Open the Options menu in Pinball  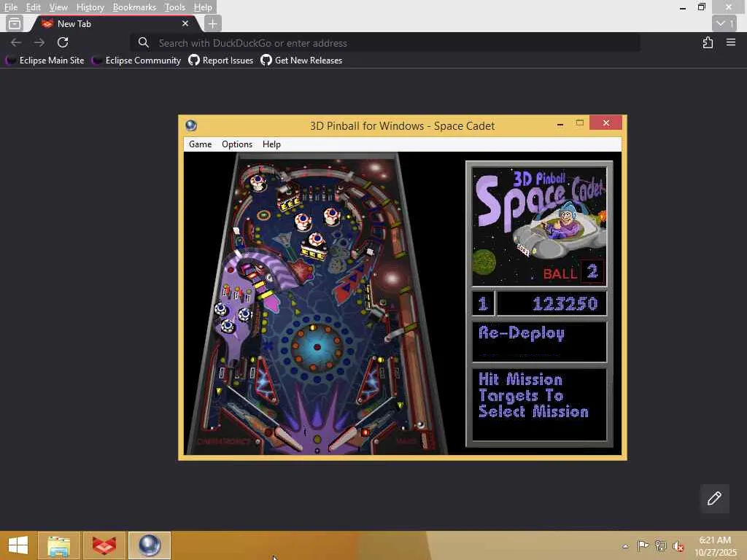coord(237,144)
